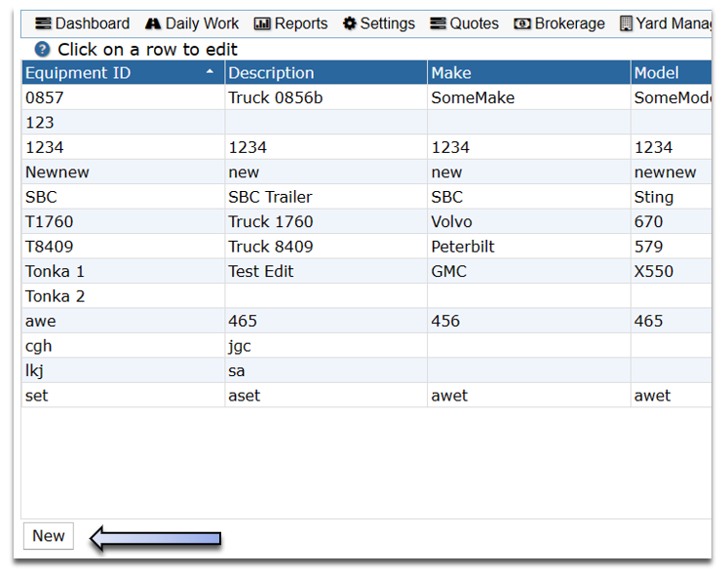
Task: Open the Brokerage menu
Action: click(x=559, y=23)
